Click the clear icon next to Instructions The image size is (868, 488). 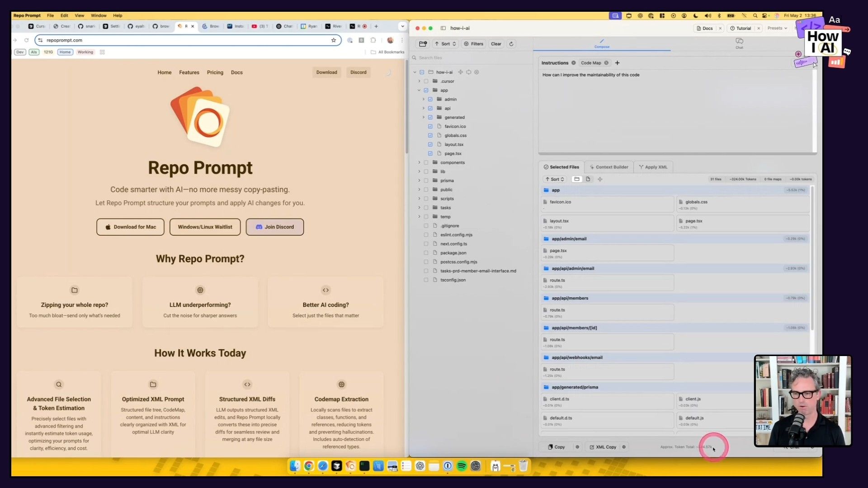(x=573, y=63)
